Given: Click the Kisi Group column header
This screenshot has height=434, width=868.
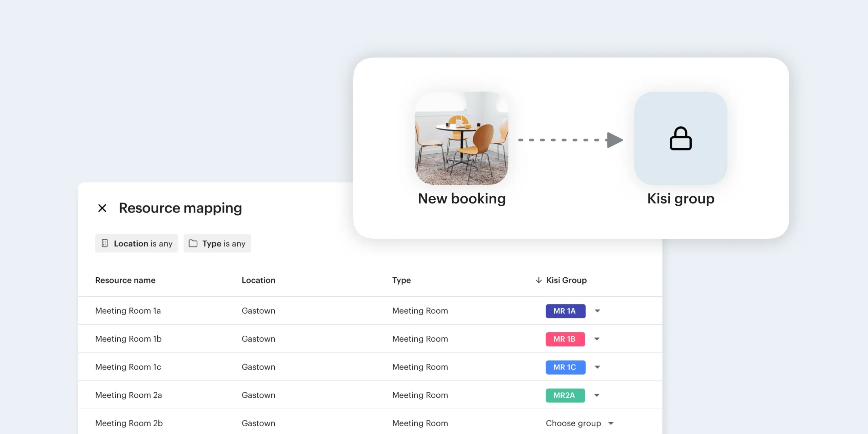Looking at the screenshot, I should pos(566,280).
